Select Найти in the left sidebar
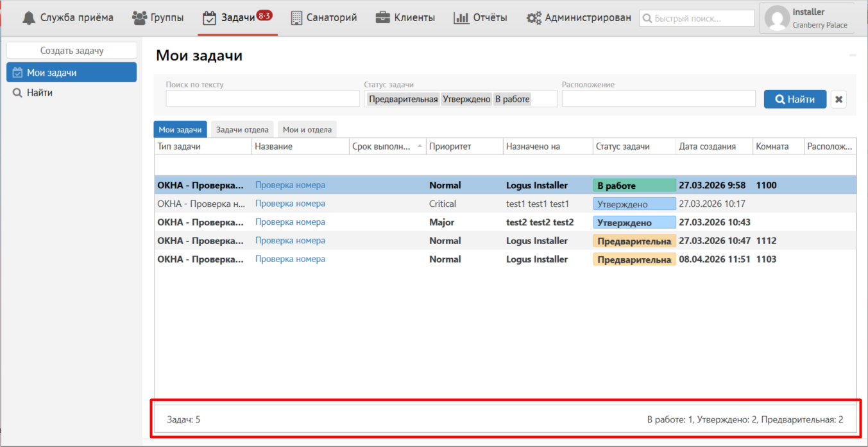Screen dimensions: 868x447 tap(40, 92)
